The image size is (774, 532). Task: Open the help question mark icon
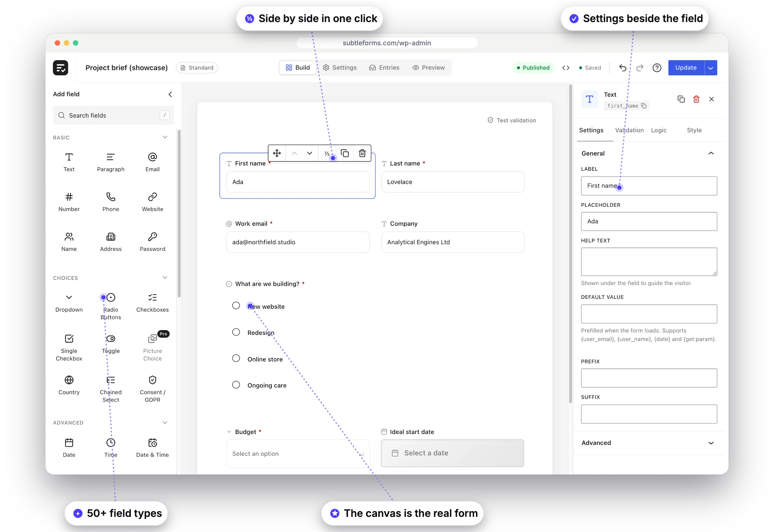click(657, 68)
